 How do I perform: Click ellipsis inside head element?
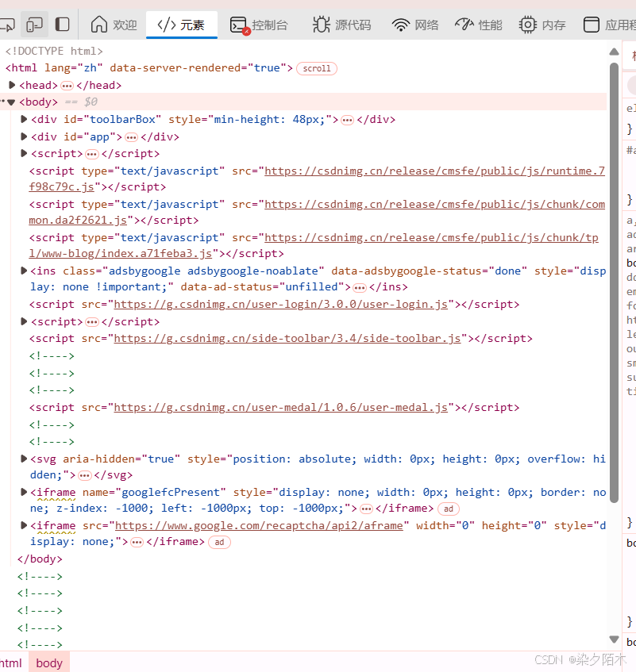click(67, 86)
